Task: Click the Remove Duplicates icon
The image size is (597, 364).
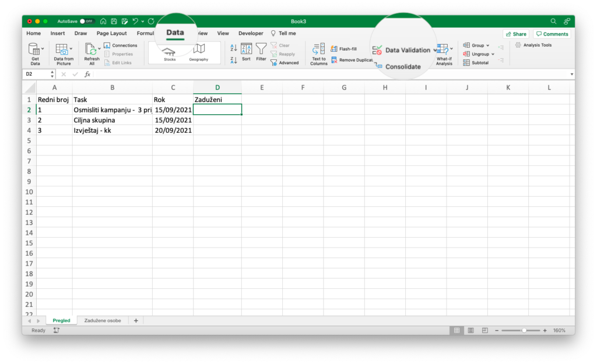Action: (x=334, y=60)
